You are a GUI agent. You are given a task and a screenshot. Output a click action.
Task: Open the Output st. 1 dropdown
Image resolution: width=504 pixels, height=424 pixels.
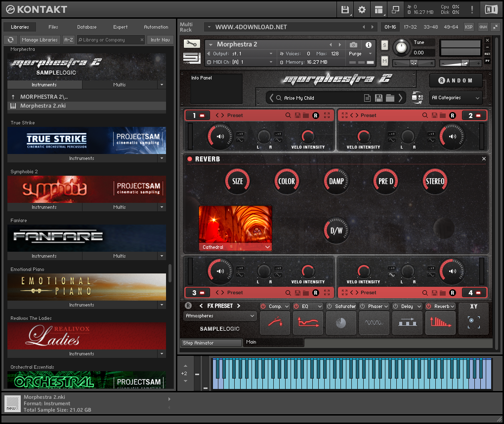[241, 54]
